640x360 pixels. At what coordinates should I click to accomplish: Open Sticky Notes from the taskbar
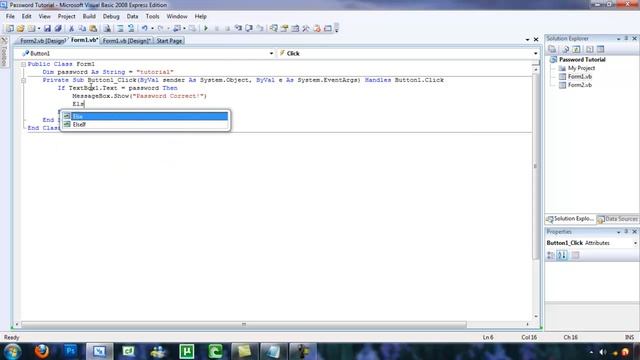coord(244,351)
